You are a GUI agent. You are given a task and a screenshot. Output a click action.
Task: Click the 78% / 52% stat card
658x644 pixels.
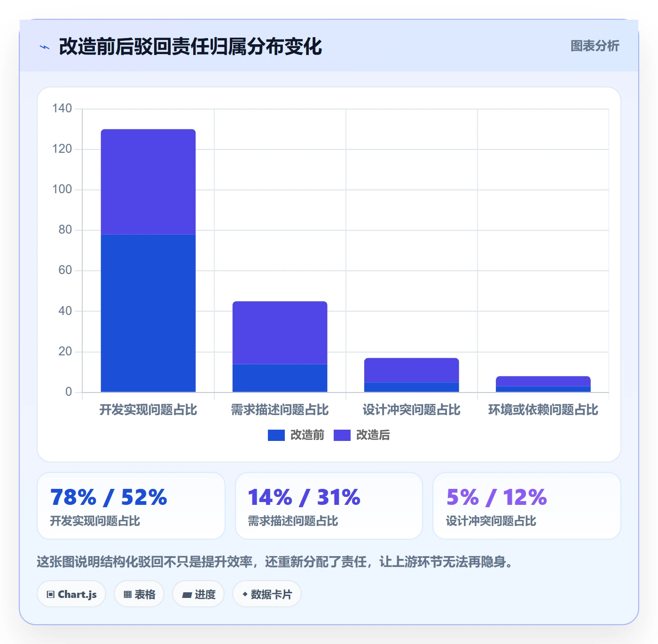point(131,506)
